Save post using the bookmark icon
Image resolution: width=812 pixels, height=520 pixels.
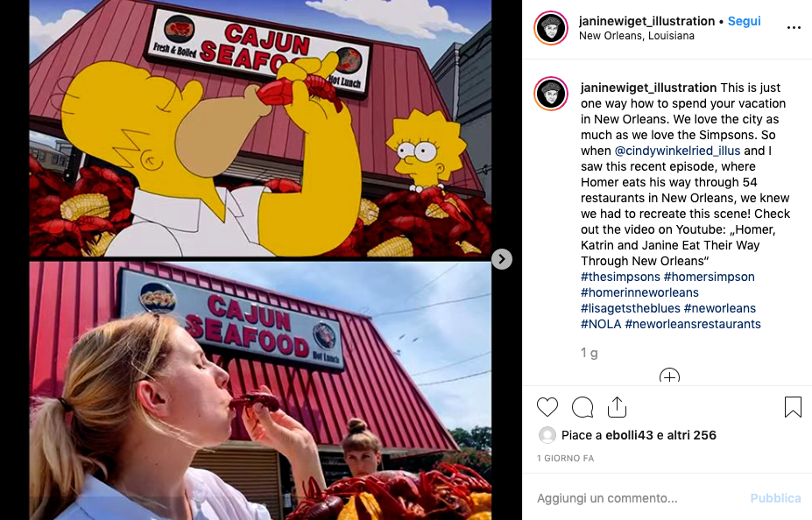(793, 407)
